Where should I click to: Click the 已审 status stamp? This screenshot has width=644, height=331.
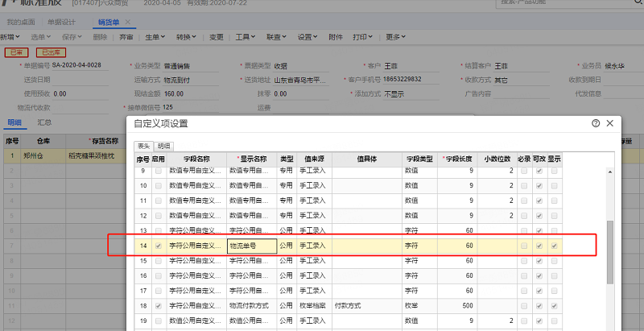(16, 52)
